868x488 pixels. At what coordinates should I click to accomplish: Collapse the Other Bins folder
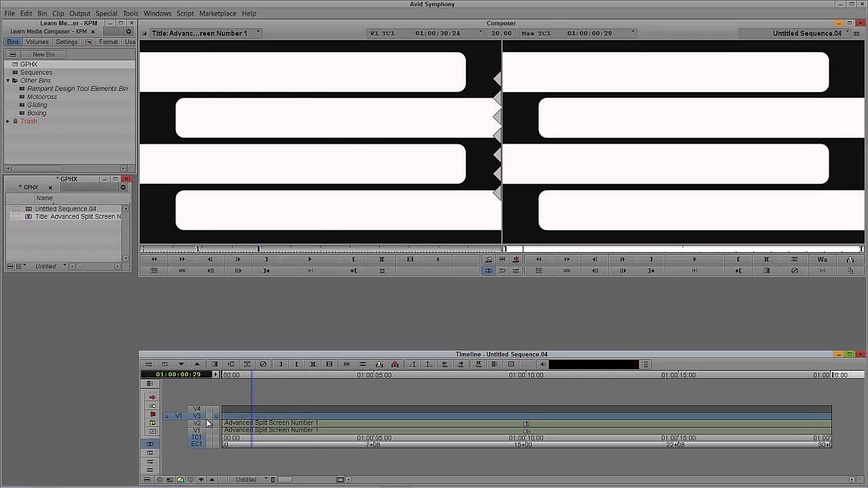(7, 81)
